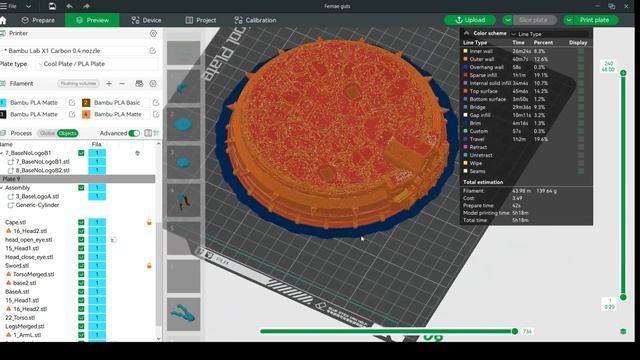Toggle Inner wall display checkbox

[580, 51]
